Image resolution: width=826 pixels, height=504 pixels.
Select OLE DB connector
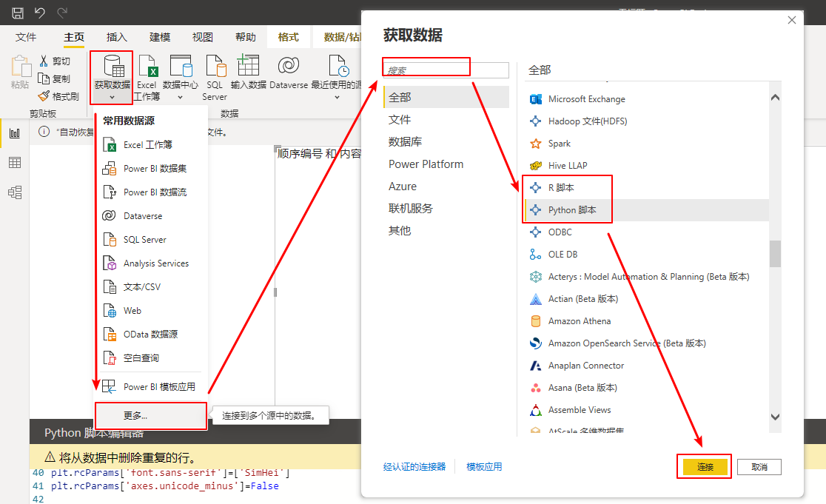tap(646, 255)
